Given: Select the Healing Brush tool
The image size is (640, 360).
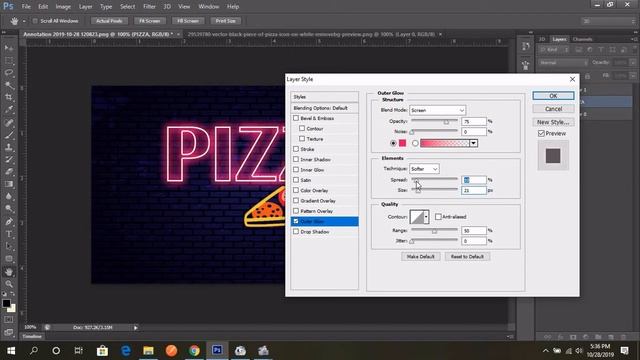Looking at the screenshot, I should click(x=9, y=122).
